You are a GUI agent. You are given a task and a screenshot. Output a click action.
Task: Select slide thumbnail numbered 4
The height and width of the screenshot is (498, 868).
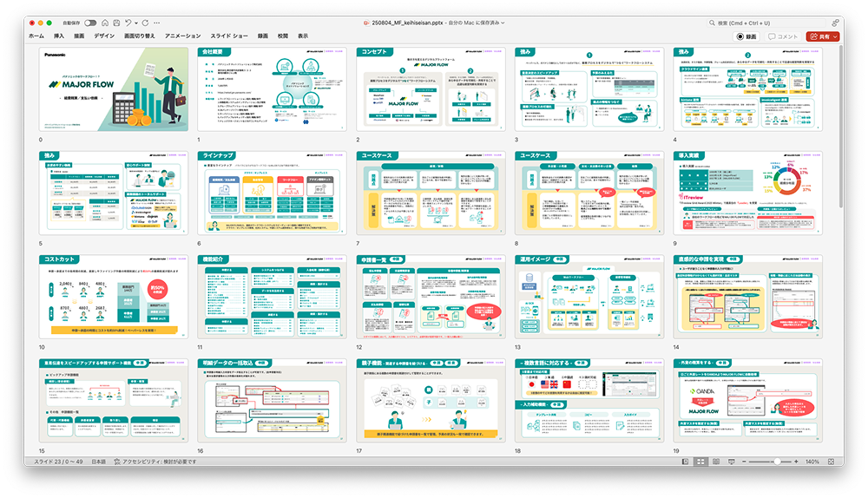[x=747, y=89]
